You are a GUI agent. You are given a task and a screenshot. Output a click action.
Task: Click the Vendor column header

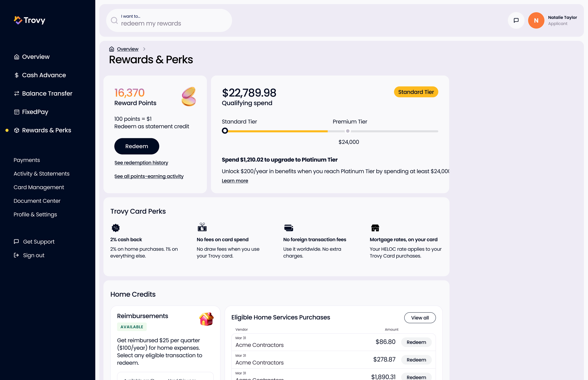click(241, 329)
